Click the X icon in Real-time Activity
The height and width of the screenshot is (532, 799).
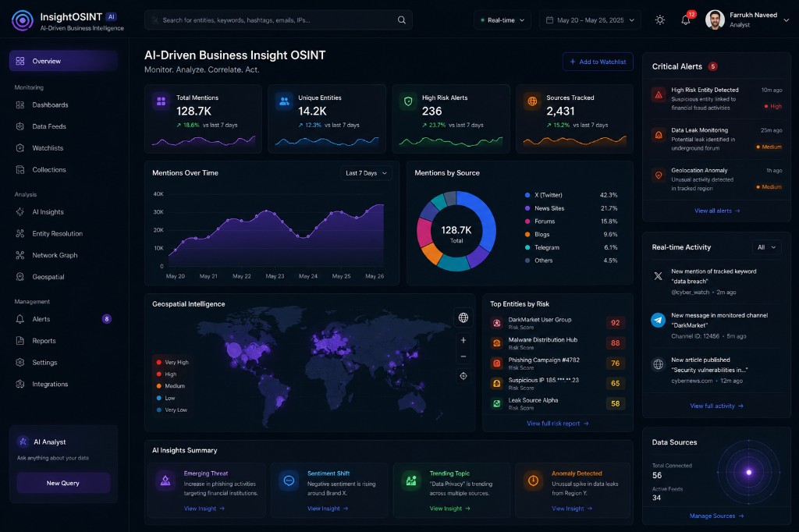659,276
